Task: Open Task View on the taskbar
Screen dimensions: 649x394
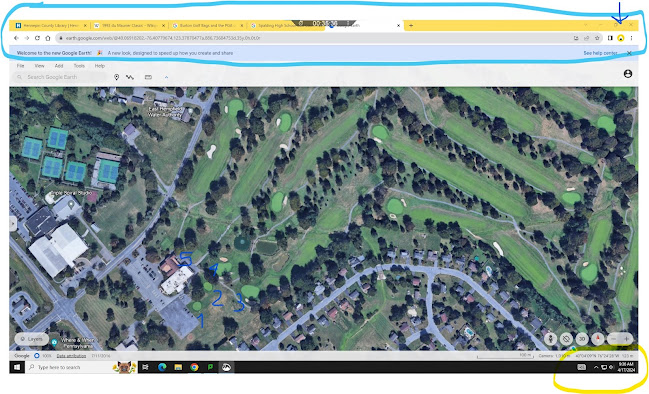Action: (145, 367)
